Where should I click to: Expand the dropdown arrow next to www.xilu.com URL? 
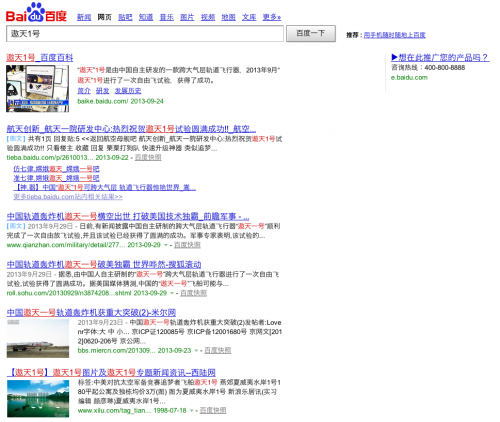tap(192, 411)
